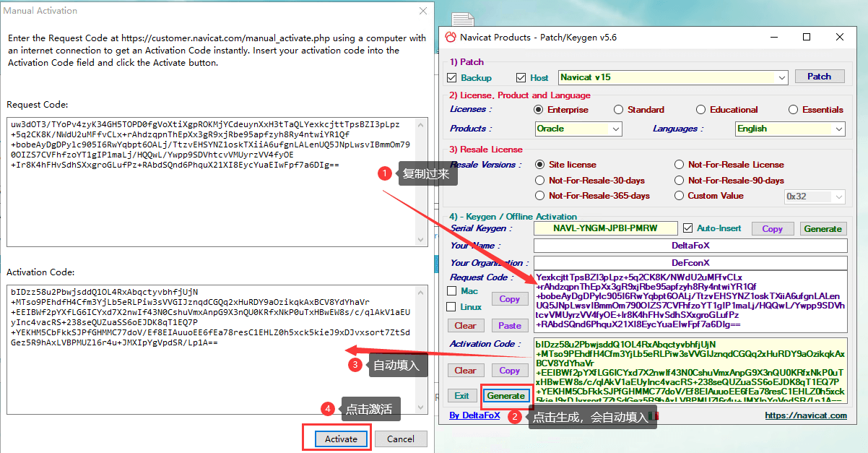Clear the keygen Activation Code field
The image size is (868, 453).
point(465,371)
